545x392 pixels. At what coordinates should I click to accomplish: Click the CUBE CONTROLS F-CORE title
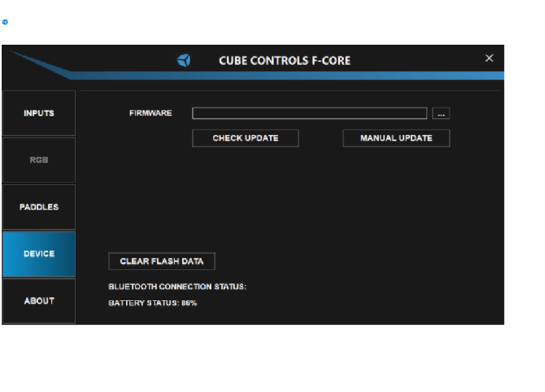(x=285, y=60)
